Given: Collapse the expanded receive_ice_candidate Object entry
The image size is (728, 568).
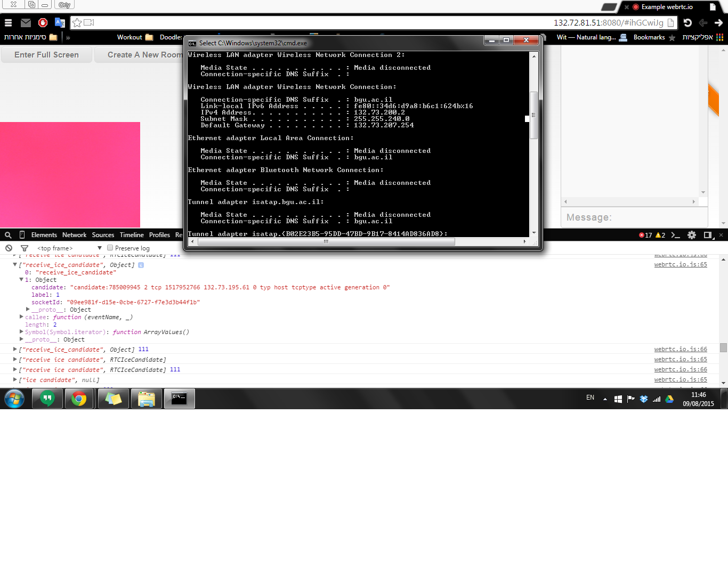Looking at the screenshot, I should pos(15,264).
